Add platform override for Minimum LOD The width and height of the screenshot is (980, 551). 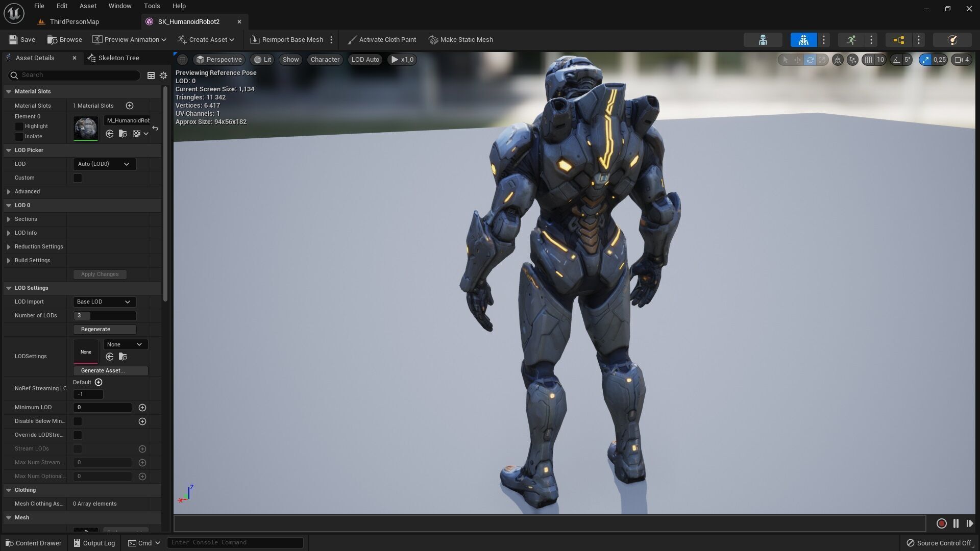click(142, 408)
